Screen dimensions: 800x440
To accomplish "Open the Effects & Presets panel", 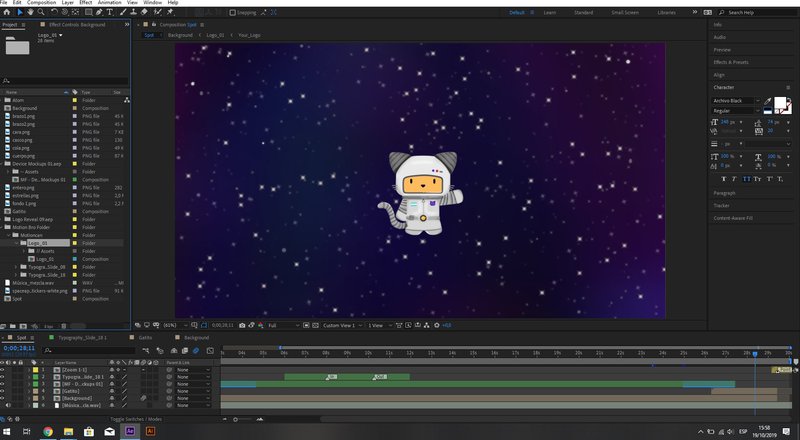I will coord(731,62).
